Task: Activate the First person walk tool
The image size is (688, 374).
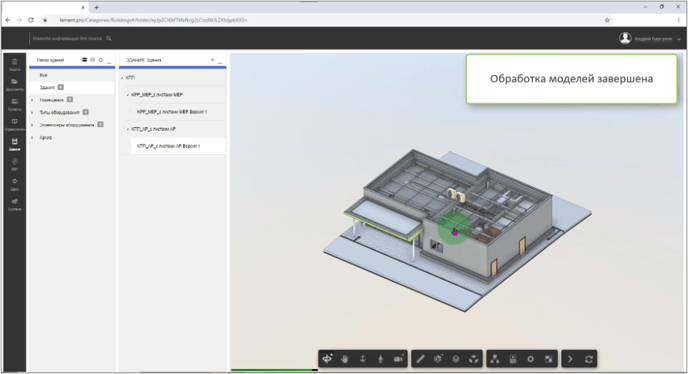Action: tap(380, 359)
